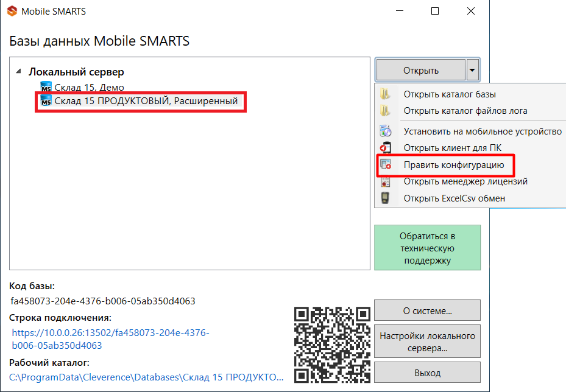Close the Mobile SMARTS window

coord(471,11)
